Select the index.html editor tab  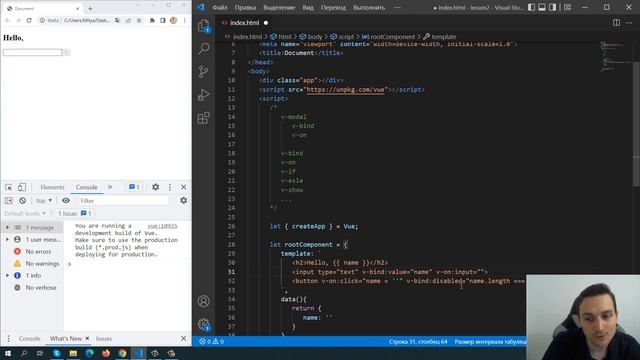(245, 23)
